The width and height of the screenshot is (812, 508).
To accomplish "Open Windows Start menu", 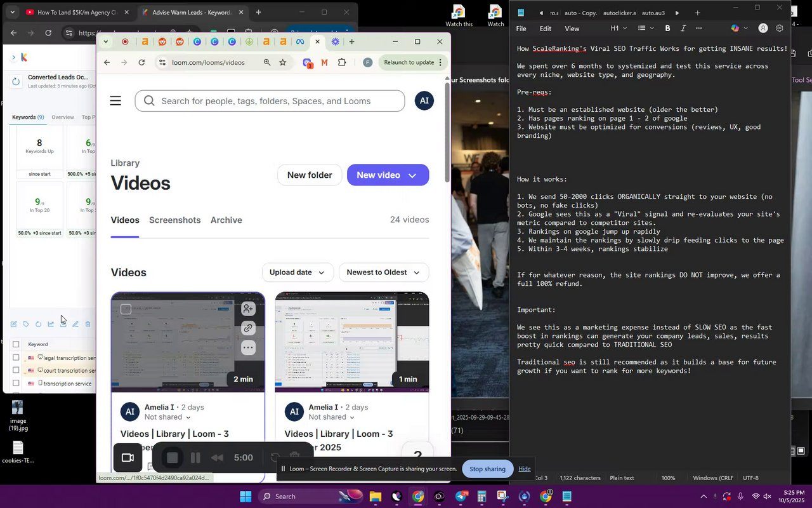I will (246, 497).
